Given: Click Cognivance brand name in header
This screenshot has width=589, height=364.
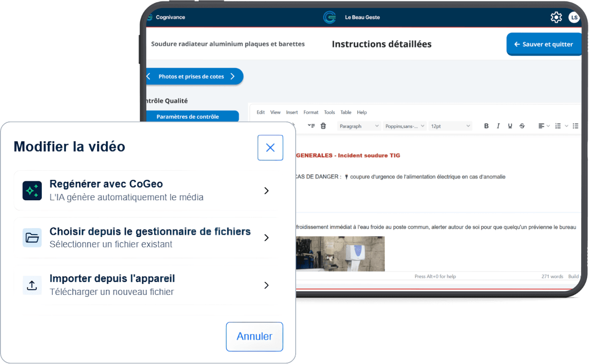Looking at the screenshot, I should (x=170, y=18).
